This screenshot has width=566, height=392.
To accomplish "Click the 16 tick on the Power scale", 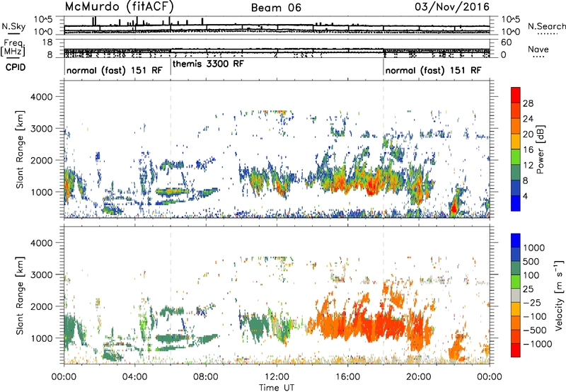I will point(528,150).
